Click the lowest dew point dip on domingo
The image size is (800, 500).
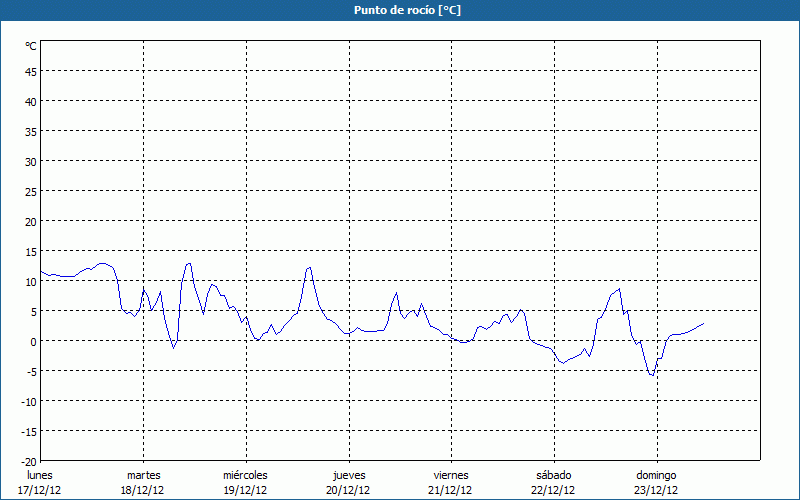(x=652, y=376)
